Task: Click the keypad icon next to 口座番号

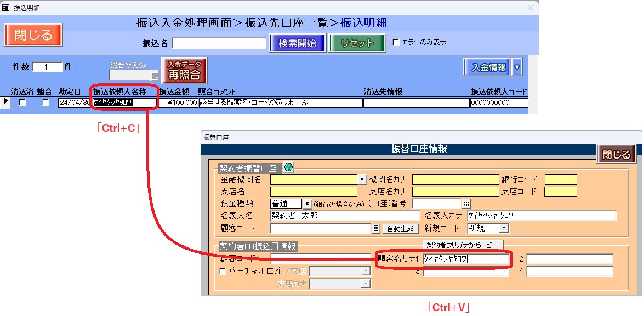Action: tap(466, 204)
